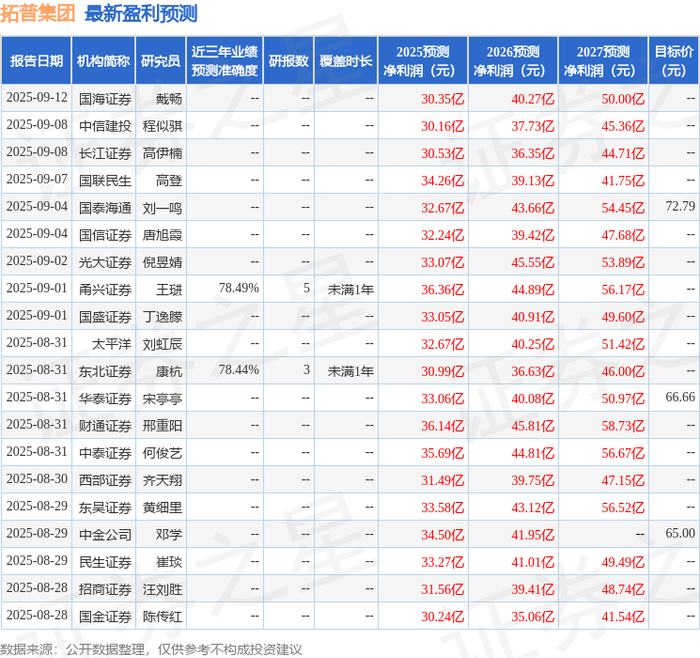Viewport: 700px width, 658px height.
Task: Click the target price 66.66
Action: point(680,397)
